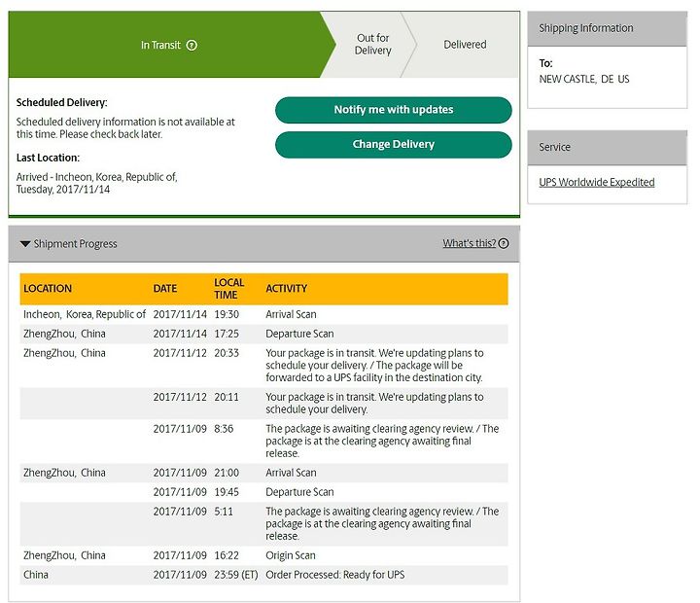The height and width of the screenshot is (603, 700).
Task: Click the 20:11 time cell
Action: (227, 397)
